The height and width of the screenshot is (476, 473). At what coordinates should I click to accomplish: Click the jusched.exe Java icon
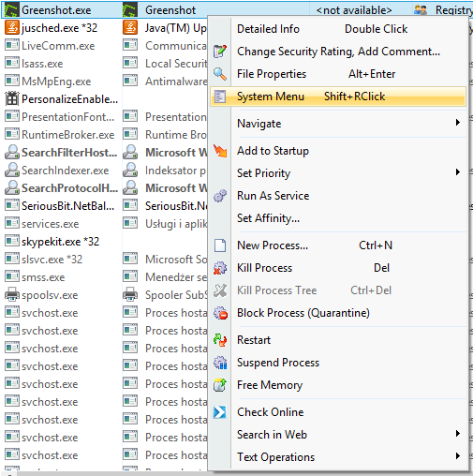click(11, 28)
